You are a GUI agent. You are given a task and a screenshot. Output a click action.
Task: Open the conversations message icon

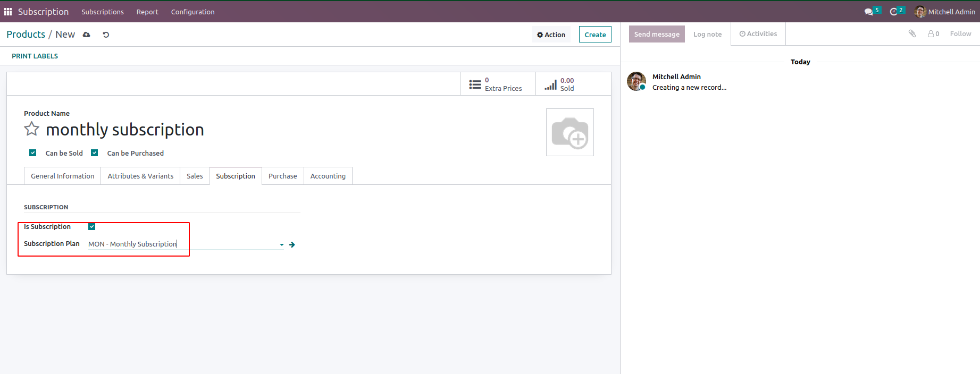click(868, 12)
